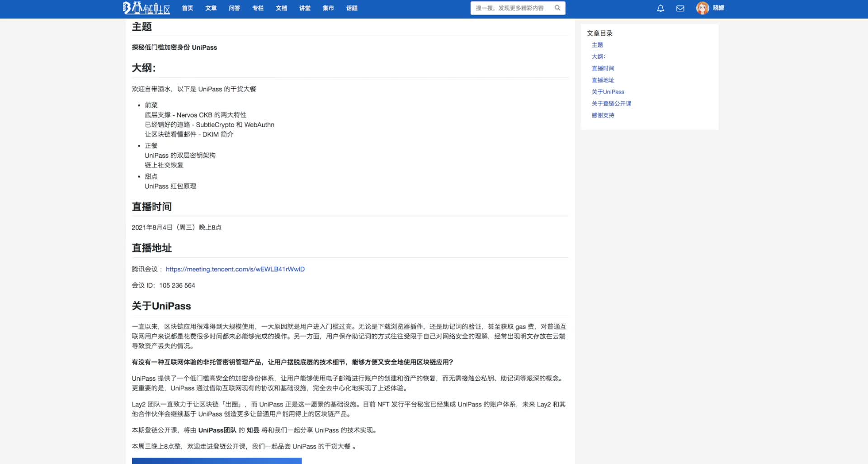This screenshot has width=868, height=464.
Task: Jump to 主题 in the article TOC
Action: 597,45
